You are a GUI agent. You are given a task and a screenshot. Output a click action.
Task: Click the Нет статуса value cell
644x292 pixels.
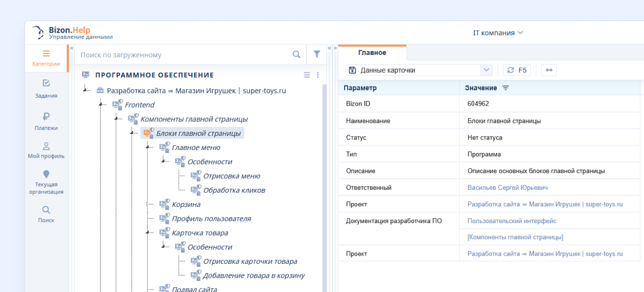pyautogui.click(x=485, y=137)
